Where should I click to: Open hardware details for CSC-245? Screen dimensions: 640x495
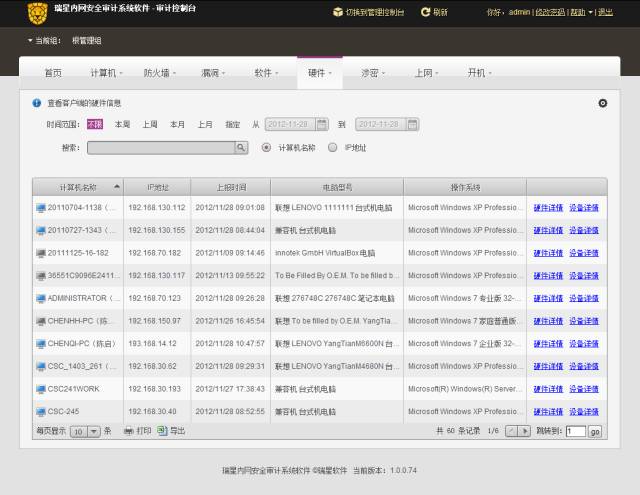click(x=548, y=411)
